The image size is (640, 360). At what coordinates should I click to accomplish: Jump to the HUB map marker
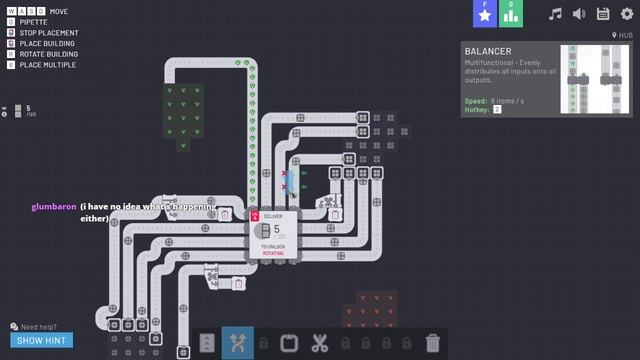tap(622, 36)
